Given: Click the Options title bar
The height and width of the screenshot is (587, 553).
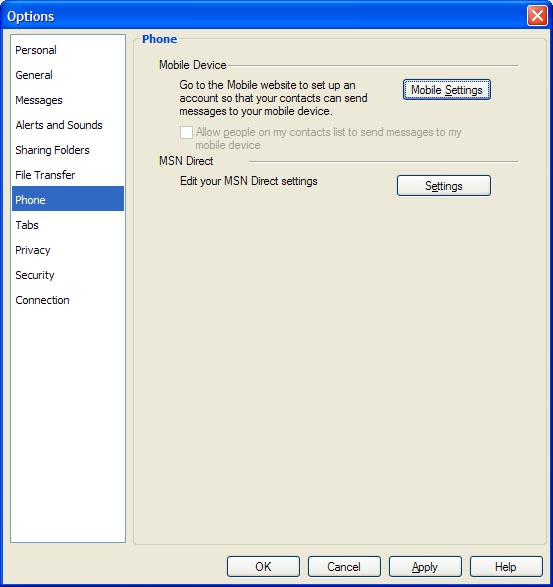Looking at the screenshot, I should [x=262, y=16].
